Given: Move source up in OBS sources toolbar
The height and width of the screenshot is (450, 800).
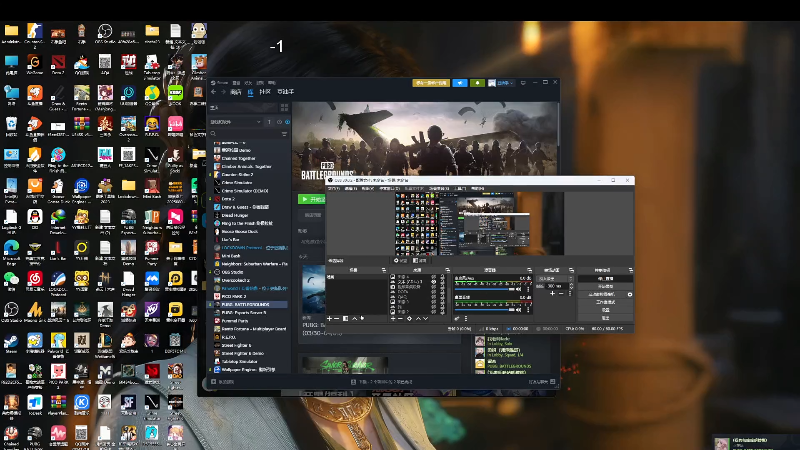Looking at the screenshot, I should [x=418, y=318].
